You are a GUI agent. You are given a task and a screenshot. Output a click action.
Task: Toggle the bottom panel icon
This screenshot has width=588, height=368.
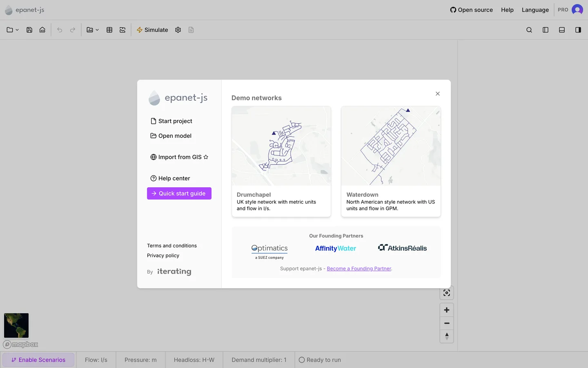pos(562,30)
